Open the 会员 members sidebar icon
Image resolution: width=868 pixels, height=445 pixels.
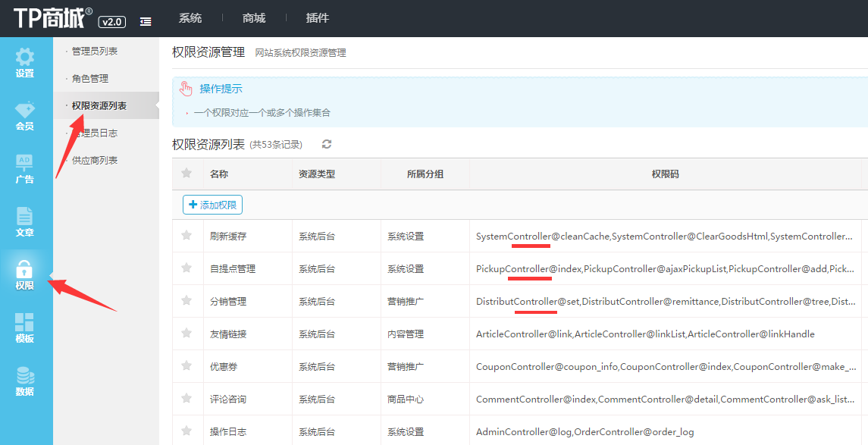tap(25, 116)
